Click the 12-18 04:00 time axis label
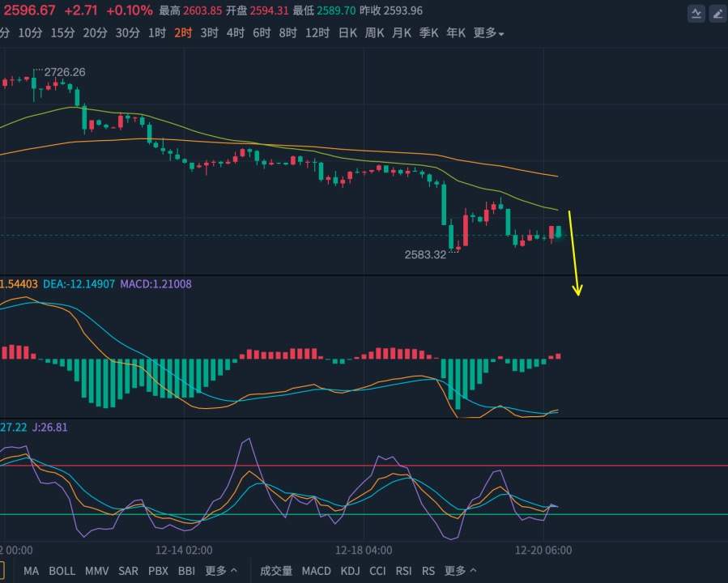 point(364,551)
